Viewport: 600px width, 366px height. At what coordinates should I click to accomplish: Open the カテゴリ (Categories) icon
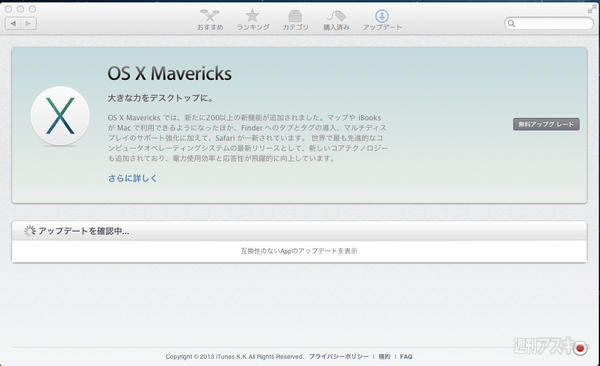[295, 20]
